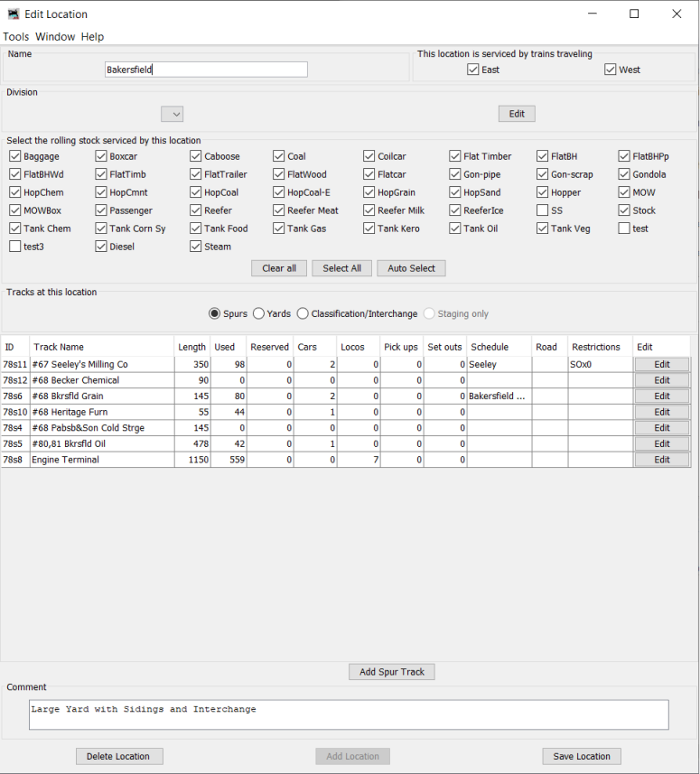Click Edit button next to Division
The width and height of the screenshot is (700, 774).
pos(517,114)
